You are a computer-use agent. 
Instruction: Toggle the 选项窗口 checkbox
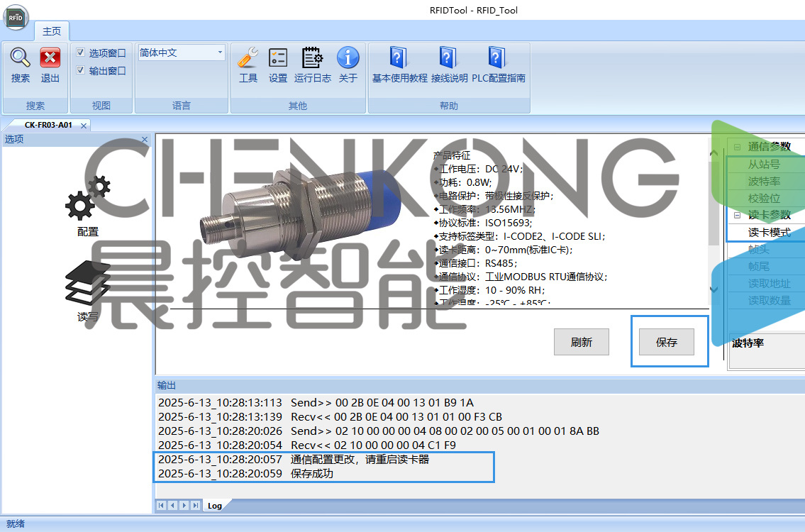pyautogui.click(x=80, y=52)
